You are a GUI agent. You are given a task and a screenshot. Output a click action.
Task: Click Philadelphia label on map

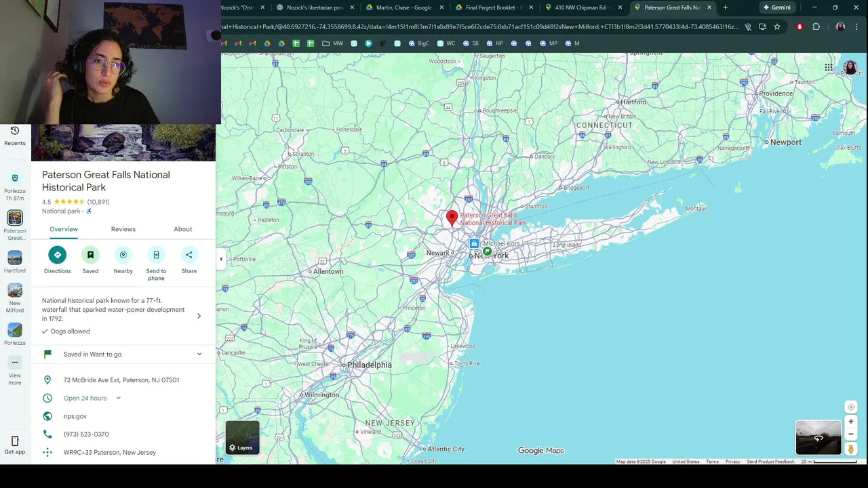(x=370, y=365)
